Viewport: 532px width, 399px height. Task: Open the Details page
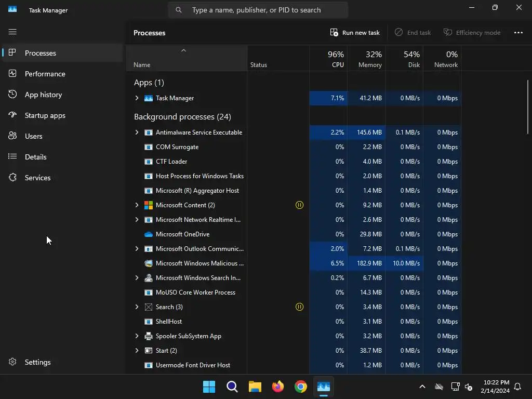[62, 157]
